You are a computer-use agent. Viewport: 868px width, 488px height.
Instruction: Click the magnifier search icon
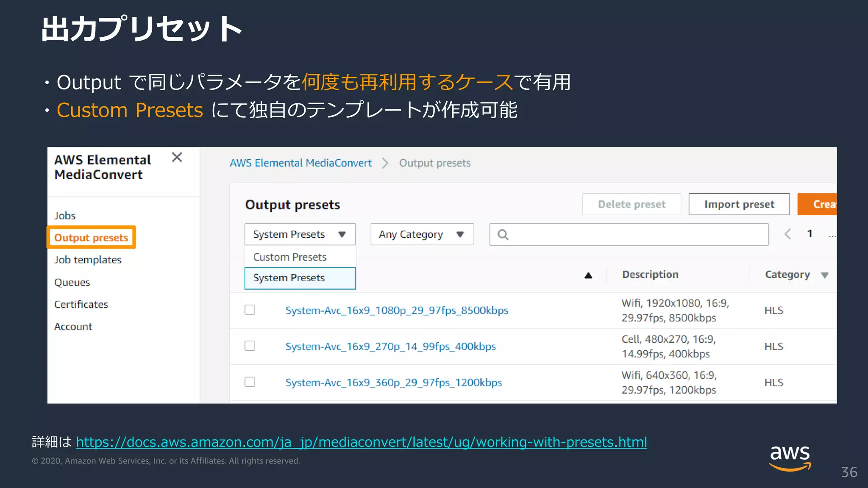503,234
